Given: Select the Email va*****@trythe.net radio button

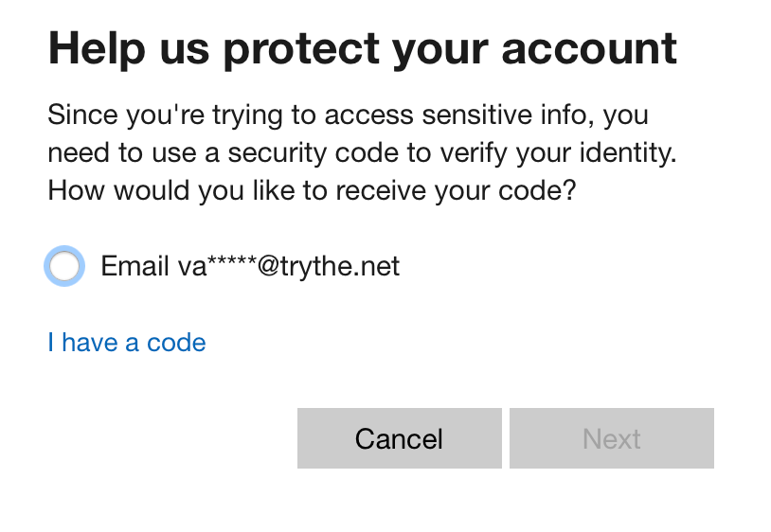Looking at the screenshot, I should pyautogui.click(x=64, y=267).
